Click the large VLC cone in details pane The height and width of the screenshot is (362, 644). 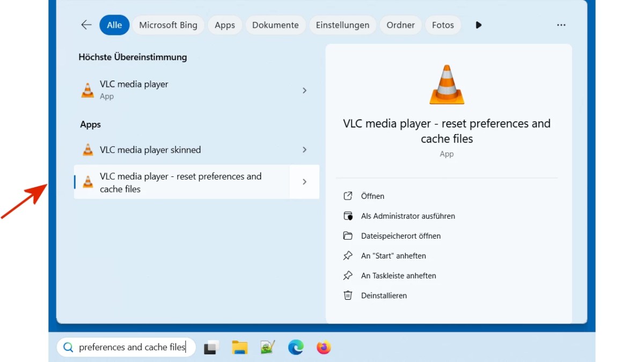(x=447, y=85)
